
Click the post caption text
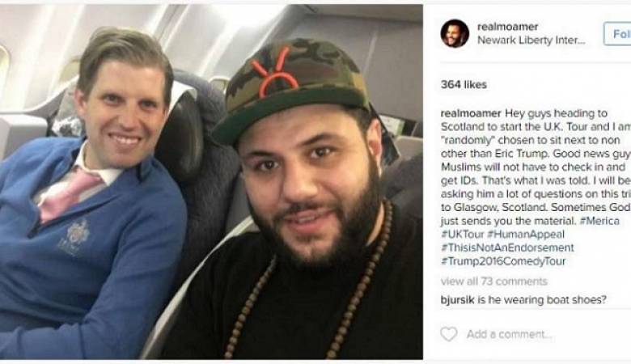pos(536,187)
